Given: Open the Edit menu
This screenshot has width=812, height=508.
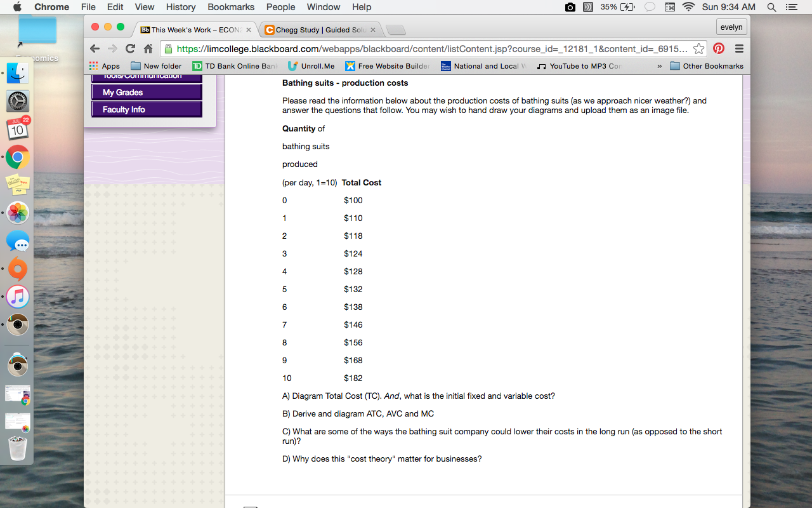Looking at the screenshot, I should [x=115, y=7].
